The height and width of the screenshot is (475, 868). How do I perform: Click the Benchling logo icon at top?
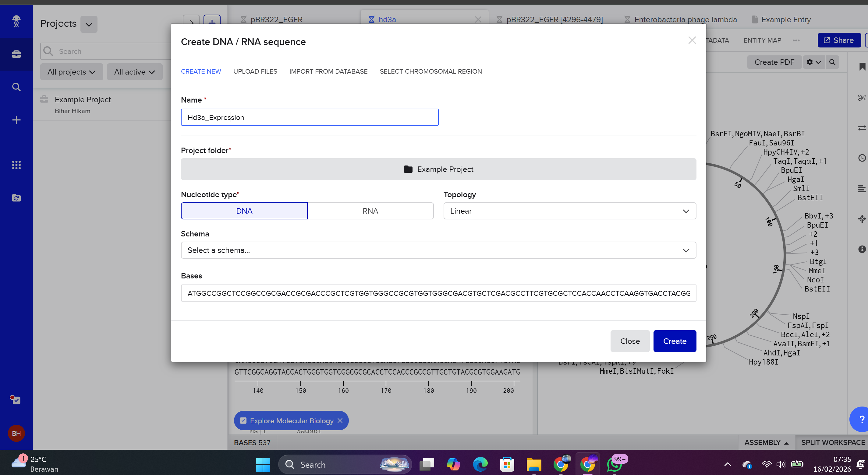pyautogui.click(x=16, y=21)
